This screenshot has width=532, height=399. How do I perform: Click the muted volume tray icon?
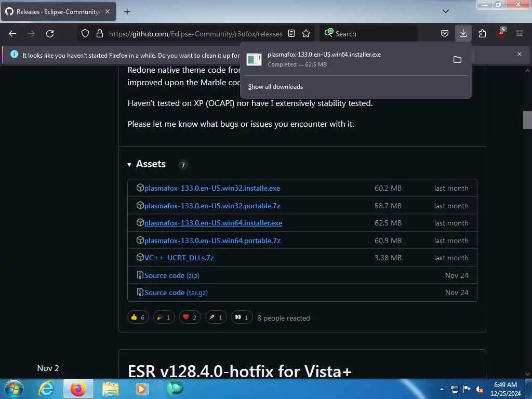coord(480,390)
